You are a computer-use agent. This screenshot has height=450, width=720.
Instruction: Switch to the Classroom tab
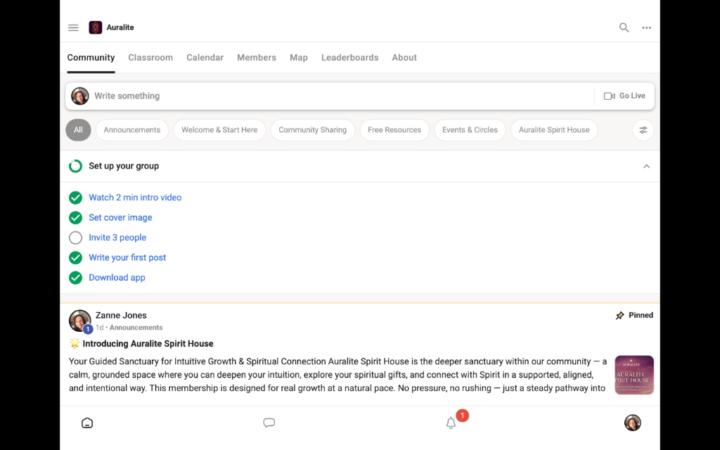(x=150, y=58)
